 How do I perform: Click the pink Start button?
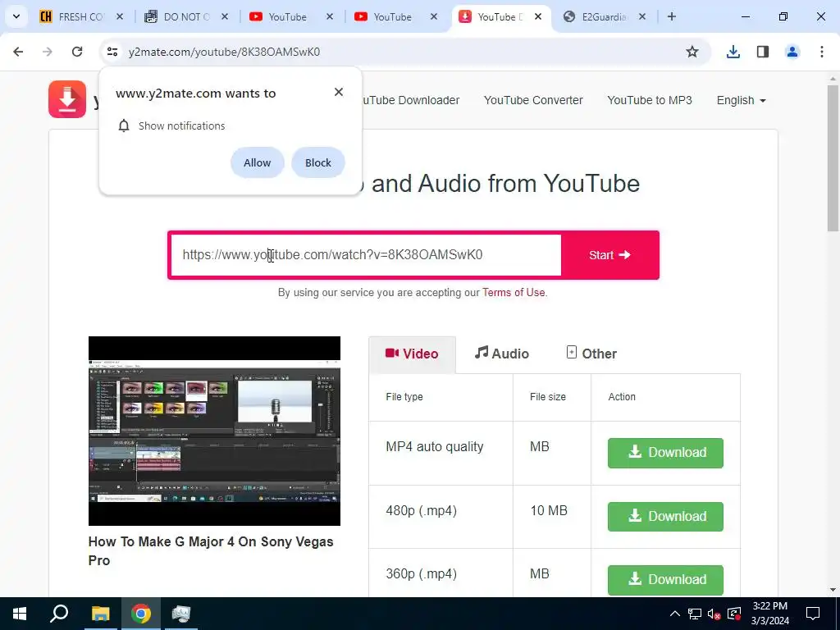[609, 255]
